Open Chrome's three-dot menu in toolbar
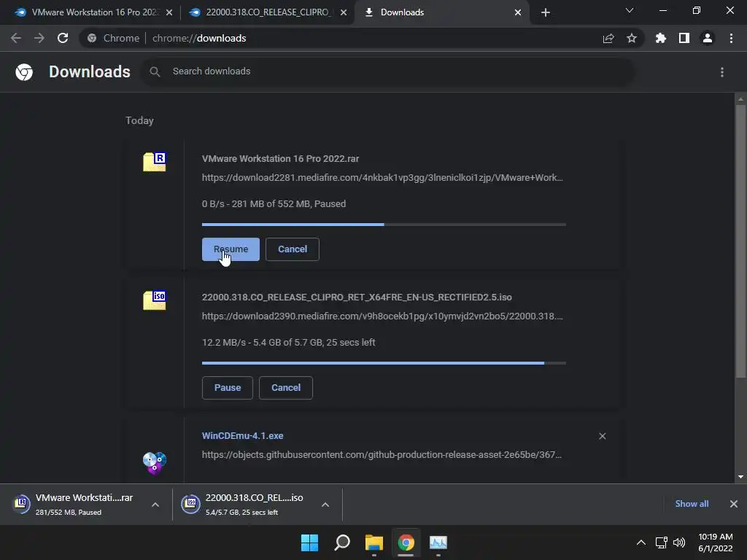Image resolution: width=747 pixels, height=560 pixels. (x=731, y=38)
